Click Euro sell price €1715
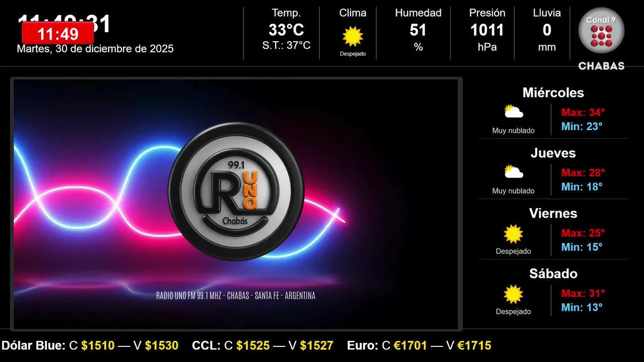 coord(474,345)
